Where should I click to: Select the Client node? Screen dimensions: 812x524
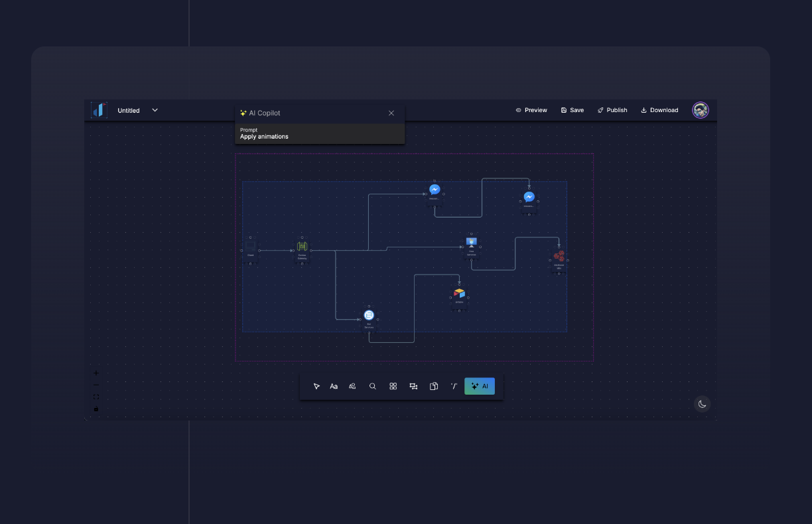coord(251,250)
